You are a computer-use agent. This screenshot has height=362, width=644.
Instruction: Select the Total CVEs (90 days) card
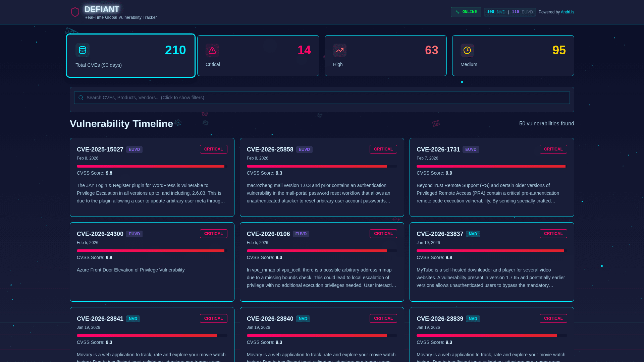[131, 56]
